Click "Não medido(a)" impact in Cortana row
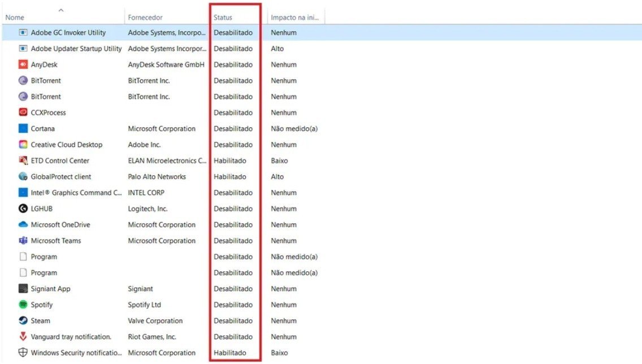 tap(294, 128)
